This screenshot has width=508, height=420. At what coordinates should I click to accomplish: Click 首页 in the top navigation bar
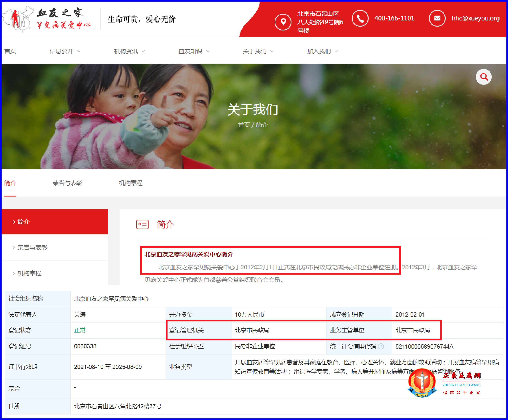point(10,51)
